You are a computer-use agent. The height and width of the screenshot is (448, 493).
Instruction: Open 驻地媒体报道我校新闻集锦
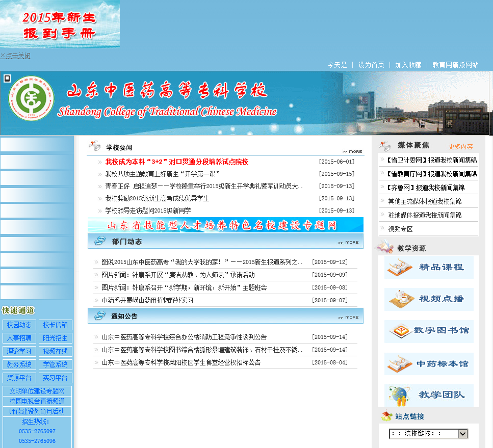425,216
